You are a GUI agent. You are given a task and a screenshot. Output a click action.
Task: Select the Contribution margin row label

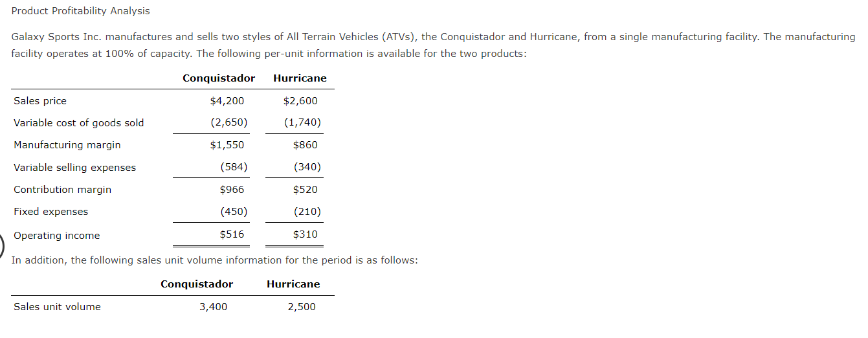coord(63,190)
